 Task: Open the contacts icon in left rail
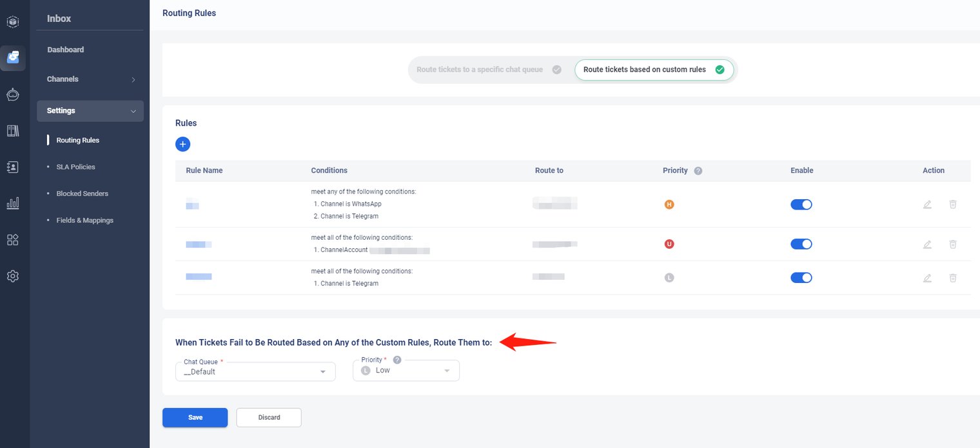click(13, 167)
